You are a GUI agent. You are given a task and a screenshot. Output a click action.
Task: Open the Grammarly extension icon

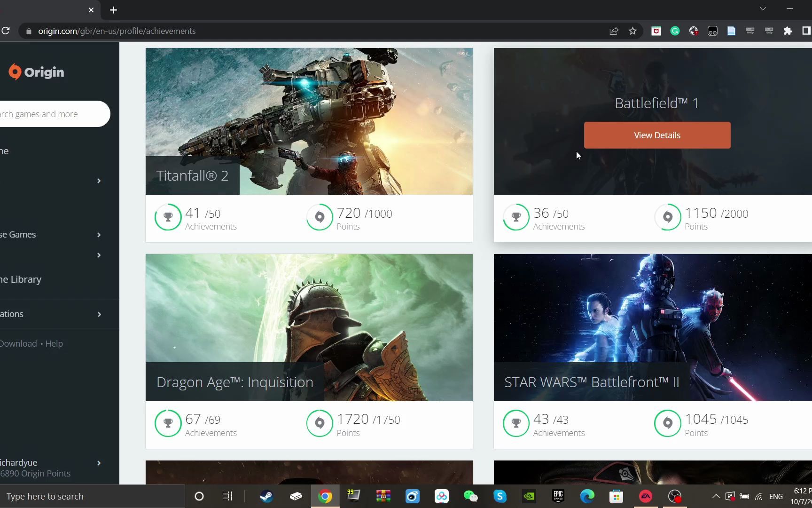(x=675, y=31)
